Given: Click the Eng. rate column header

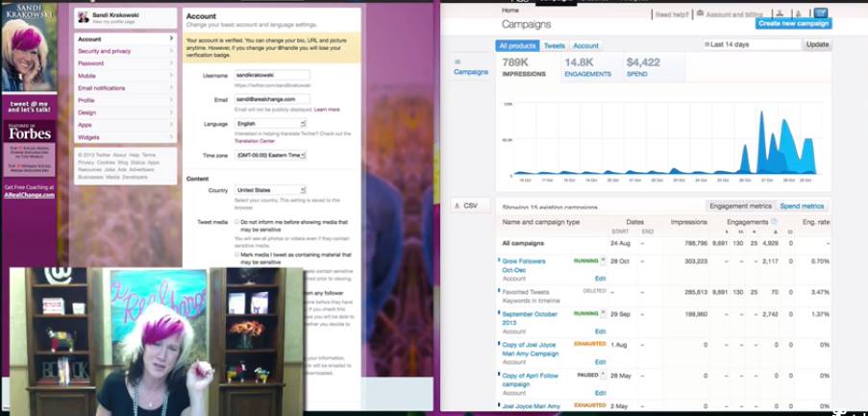Looking at the screenshot, I should coord(817,221).
